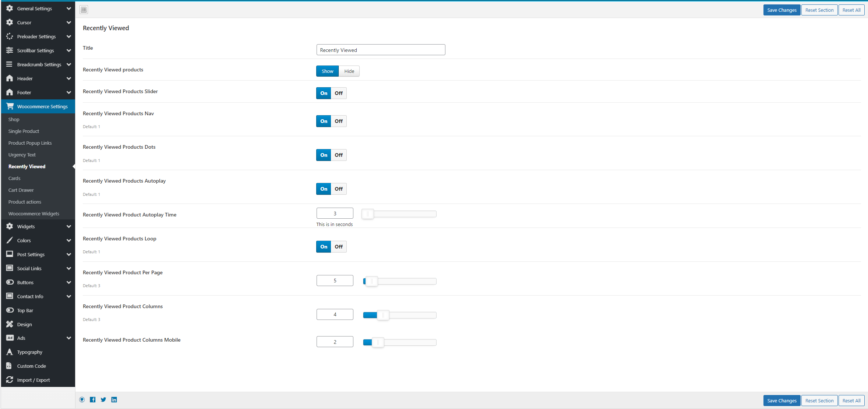
Task: Click the expand-all sections icon at top left
Action: (x=84, y=10)
